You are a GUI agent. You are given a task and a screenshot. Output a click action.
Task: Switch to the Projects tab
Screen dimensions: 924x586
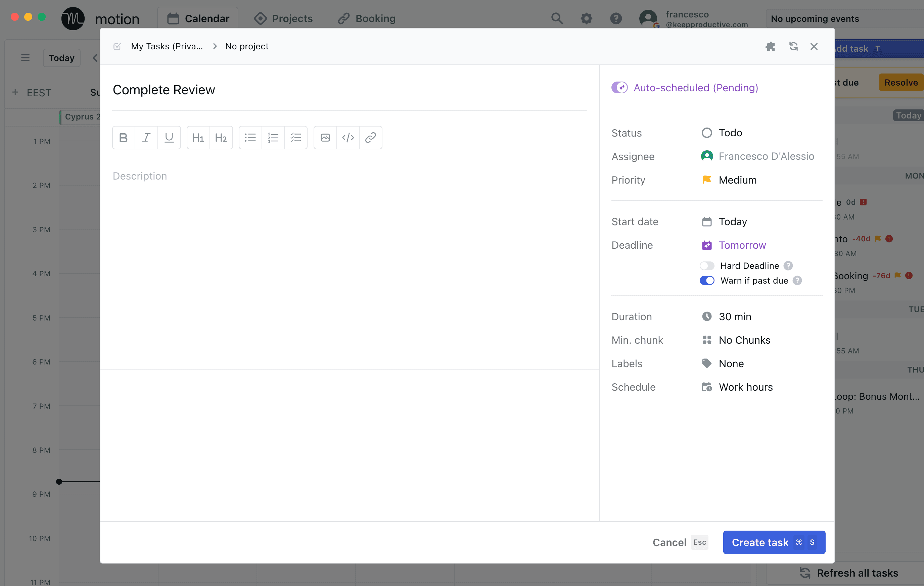tap(292, 18)
